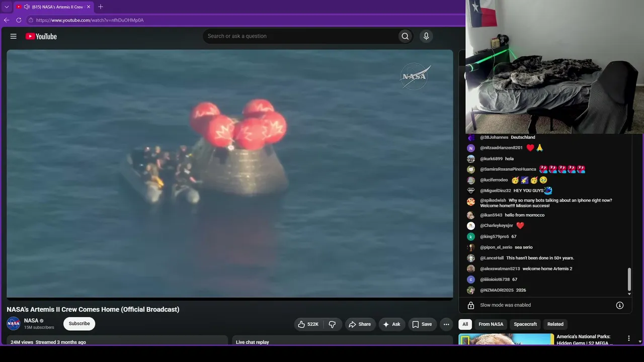
Task: Open the browser tab search dropdown
Action: 7,7
